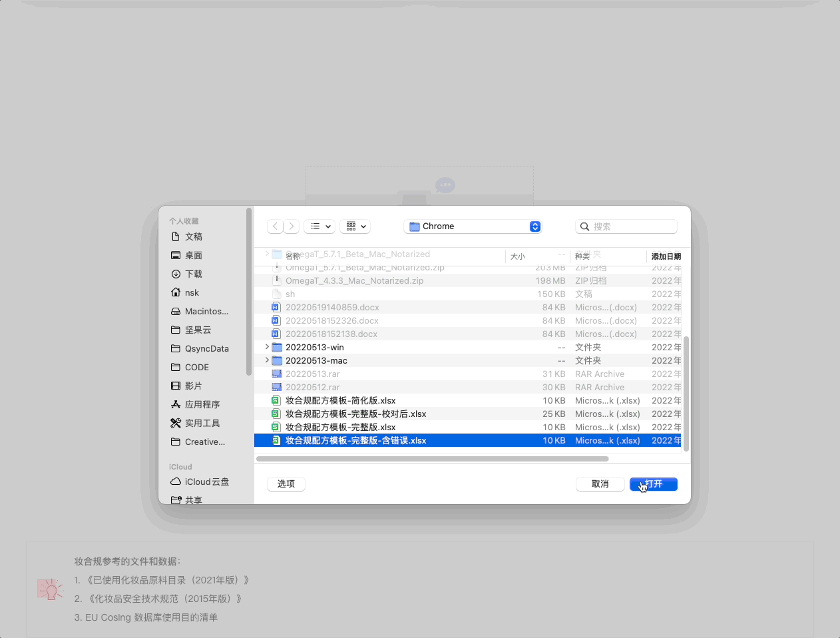Select 应用程序 in the sidebar
The image size is (840, 638).
point(202,404)
